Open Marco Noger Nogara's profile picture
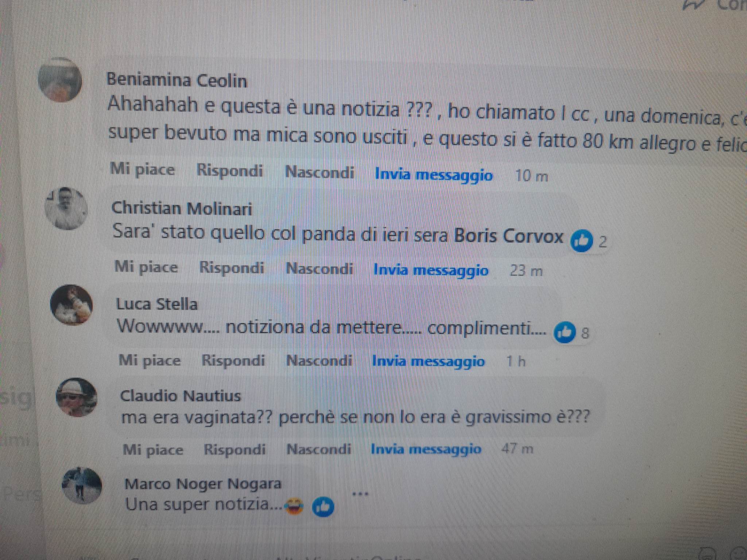747x560 pixels. [x=82, y=486]
